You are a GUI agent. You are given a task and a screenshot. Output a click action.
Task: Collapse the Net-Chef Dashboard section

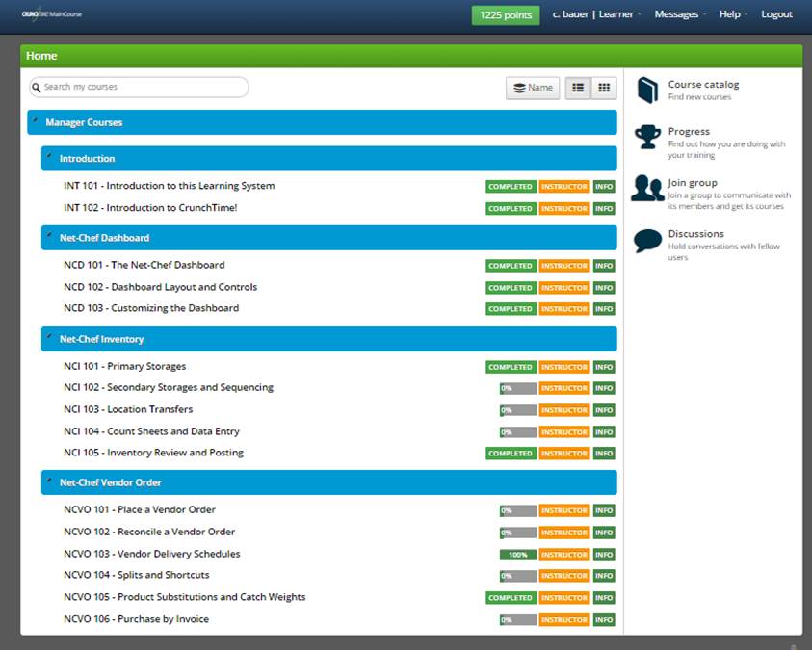point(50,236)
